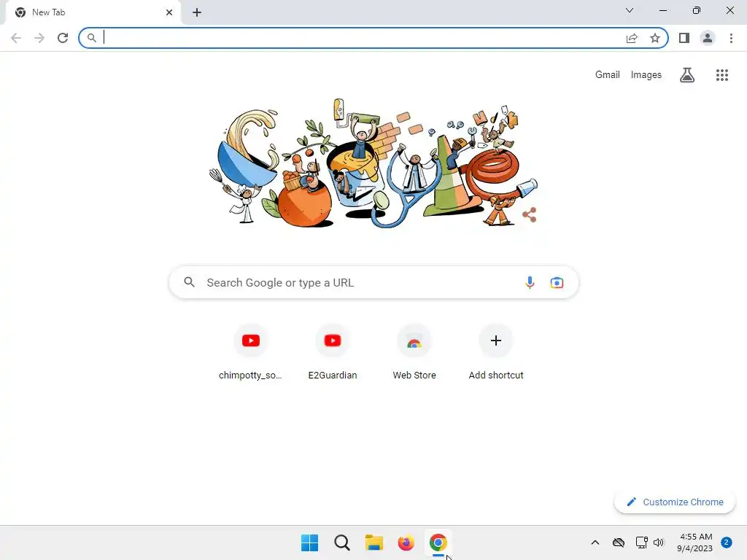Expand the tab search chevron
Image resolution: width=747 pixels, height=560 pixels.
630,10
